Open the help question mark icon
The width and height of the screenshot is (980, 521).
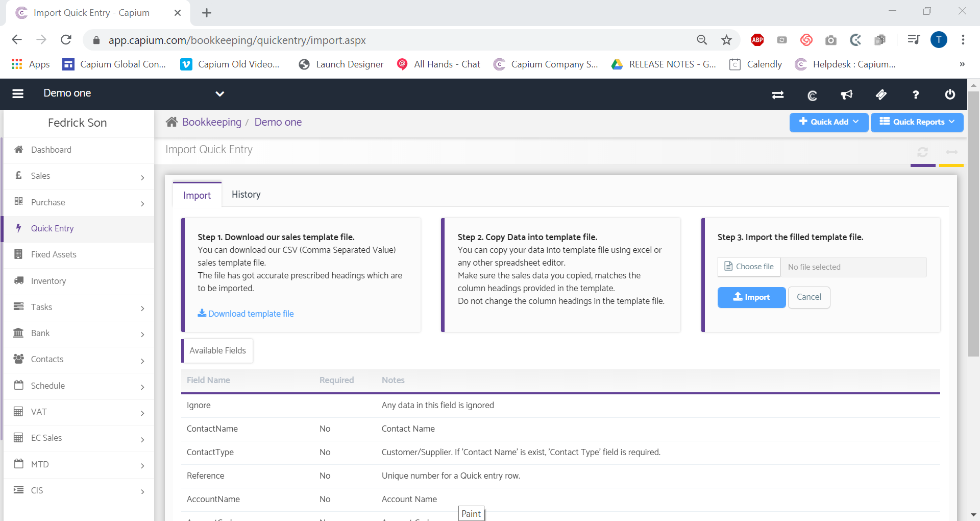(x=916, y=94)
